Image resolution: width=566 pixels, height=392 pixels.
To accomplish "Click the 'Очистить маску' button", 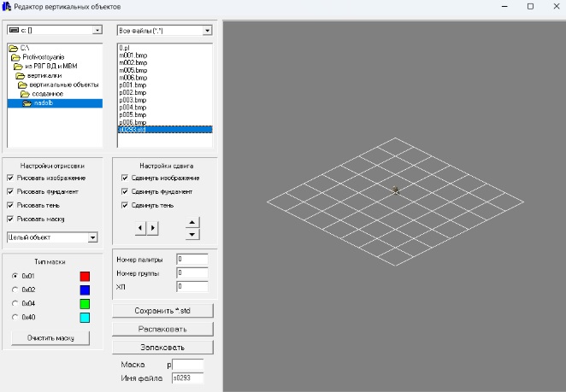I will [x=50, y=338].
